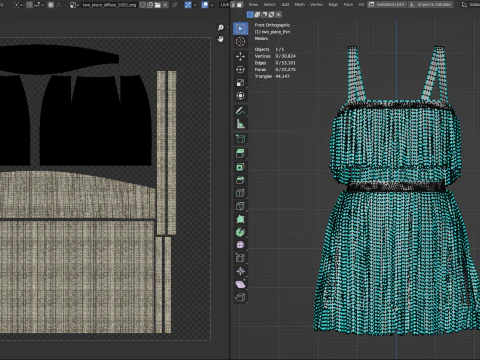The image size is (480, 360).
Task: Toggle UV editor gizmo display button
Action: click(x=188, y=5)
